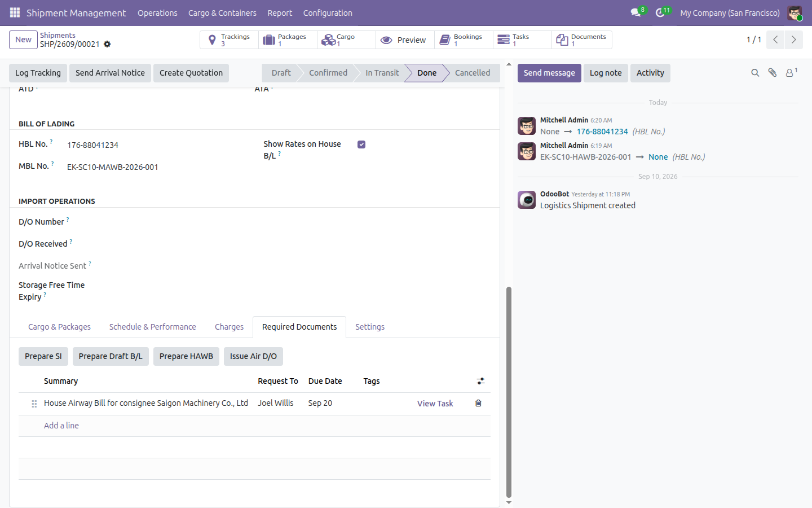Switch to the Cargo & Packages tab
This screenshot has height=508, width=812.
[x=59, y=327]
